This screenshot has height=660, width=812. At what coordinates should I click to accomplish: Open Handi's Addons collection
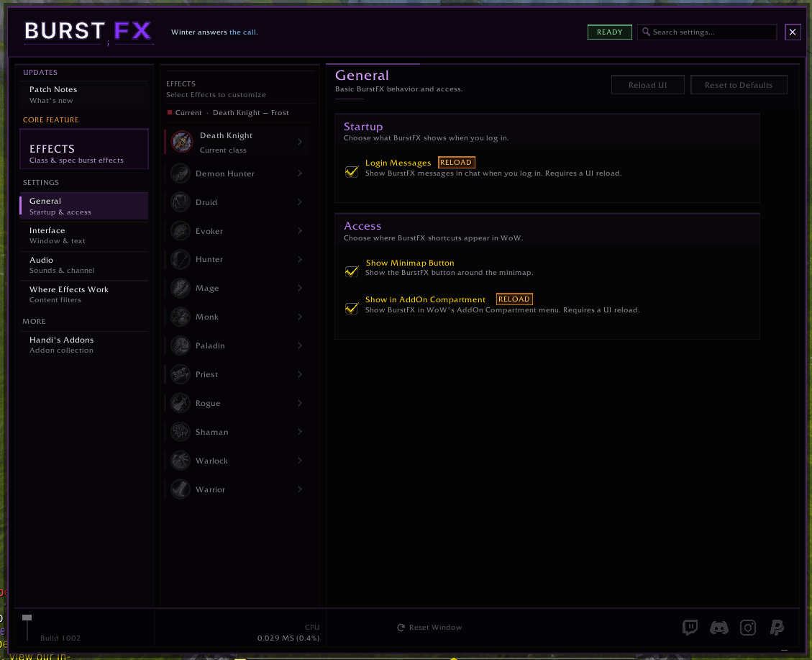click(84, 345)
